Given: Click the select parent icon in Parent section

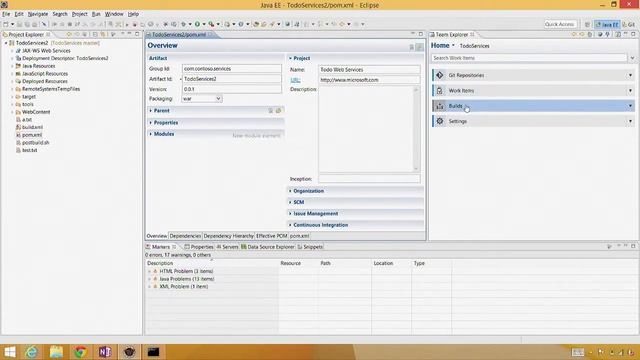Looking at the screenshot, I should (271, 111).
